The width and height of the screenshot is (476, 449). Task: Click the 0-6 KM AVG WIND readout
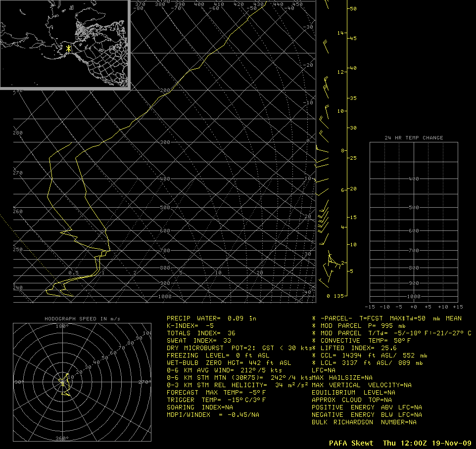pos(224,370)
